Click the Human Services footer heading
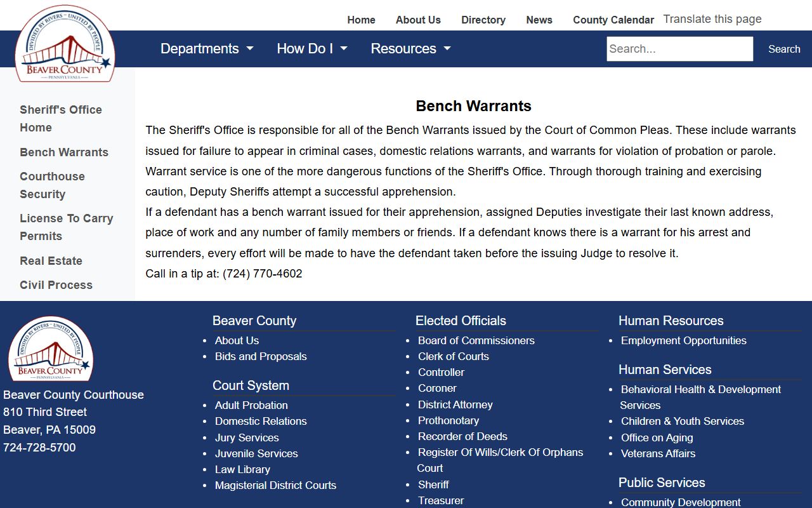The image size is (812, 508). [x=665, y=370]
